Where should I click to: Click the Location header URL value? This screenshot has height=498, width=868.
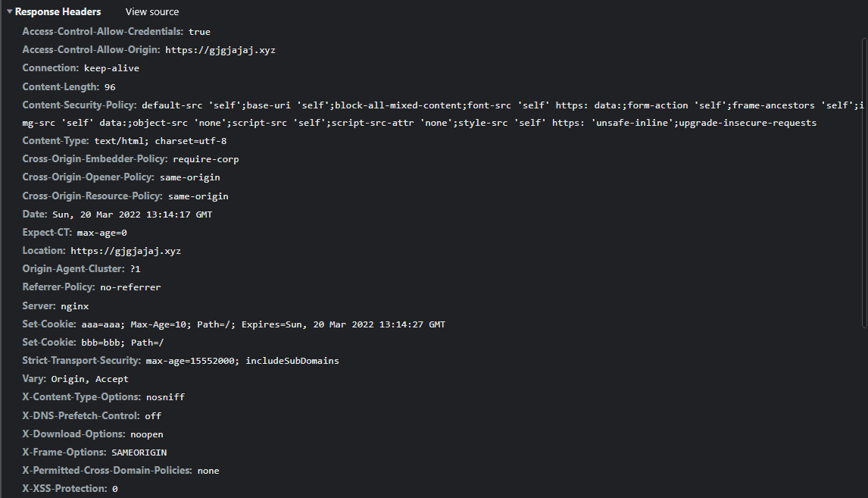[126, 251]
